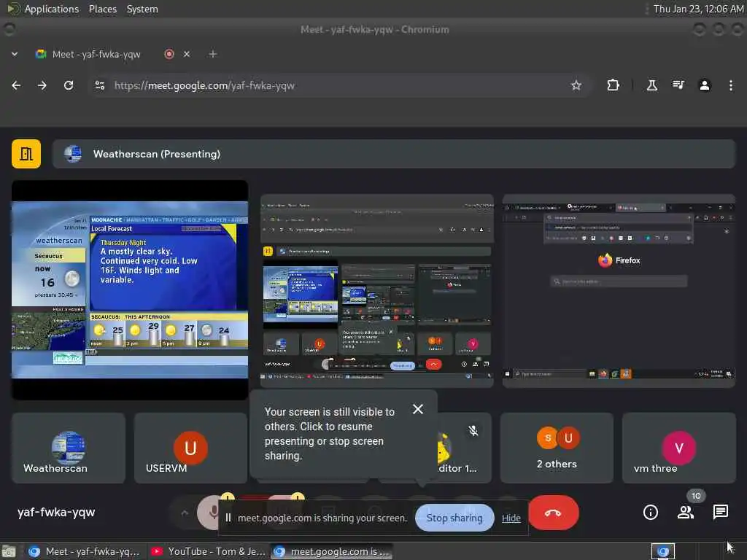Image resolution: width=747 pixels, height=560 pixels.
Task: Click the 2 others participant tile
Action: [x=557, y=448]
